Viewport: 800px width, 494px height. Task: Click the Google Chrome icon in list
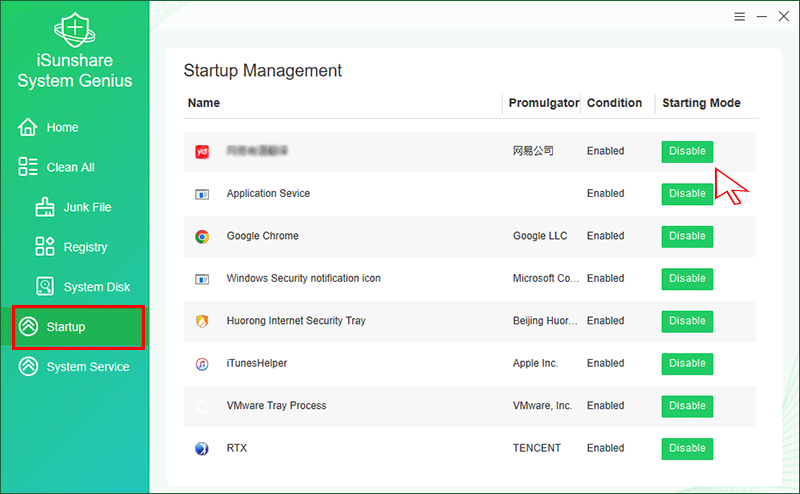202,237
